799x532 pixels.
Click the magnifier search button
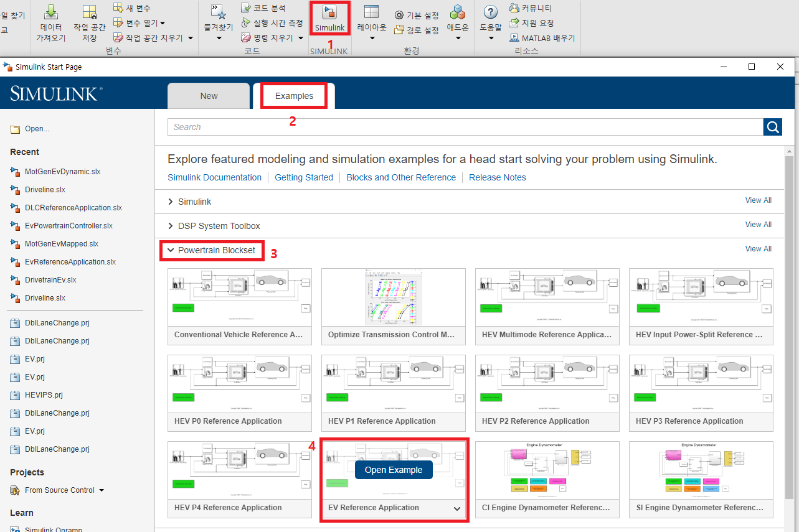[x=773, y=127]
